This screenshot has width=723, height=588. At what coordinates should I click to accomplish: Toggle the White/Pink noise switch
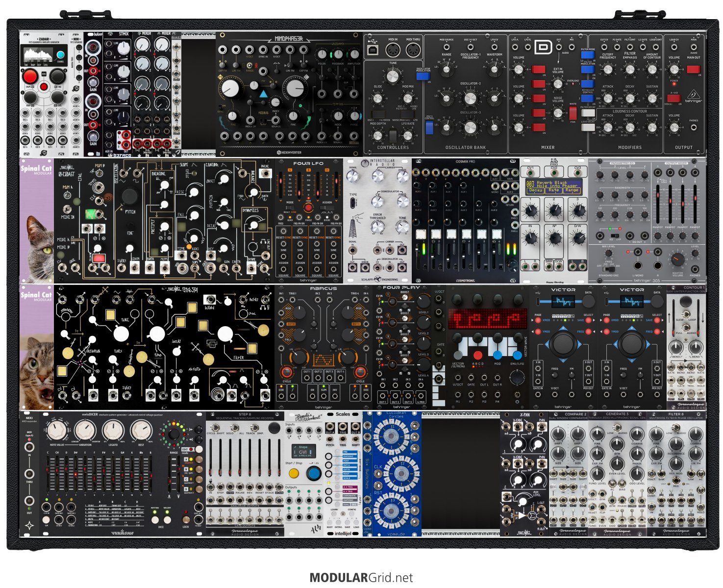pyautogui.click(x=573, y=114)
